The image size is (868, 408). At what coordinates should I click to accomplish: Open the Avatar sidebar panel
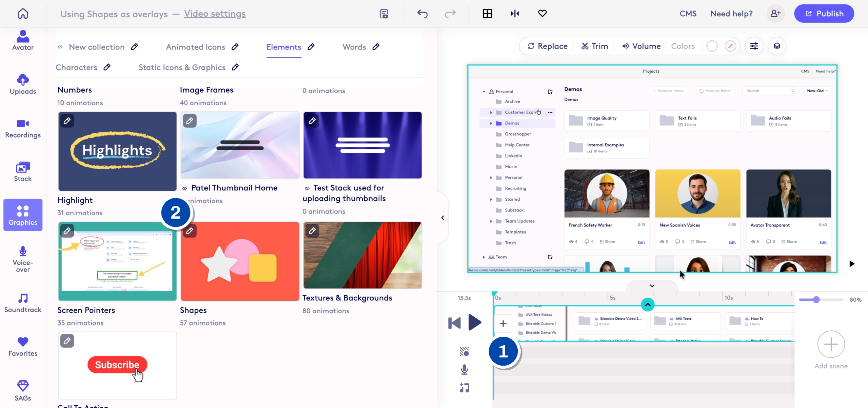pos(23,40)
